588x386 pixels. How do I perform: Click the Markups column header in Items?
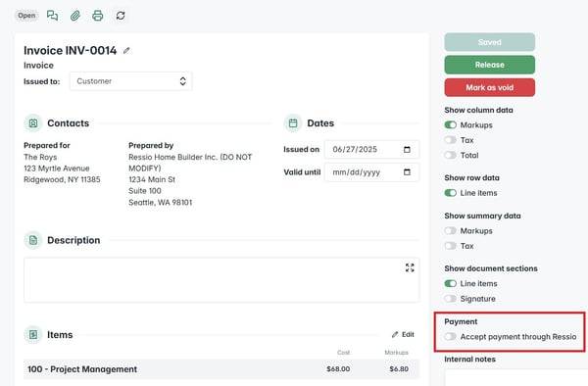pos(396,353)
